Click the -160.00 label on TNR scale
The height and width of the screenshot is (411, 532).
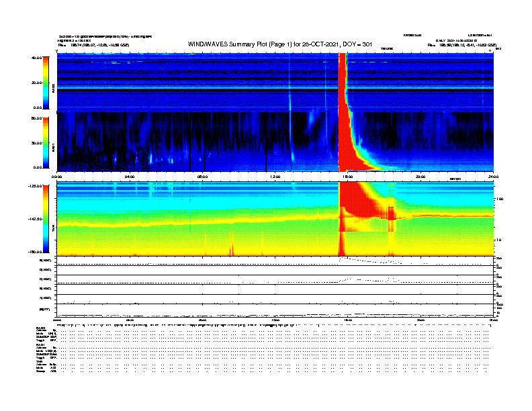tap(35, 252)
